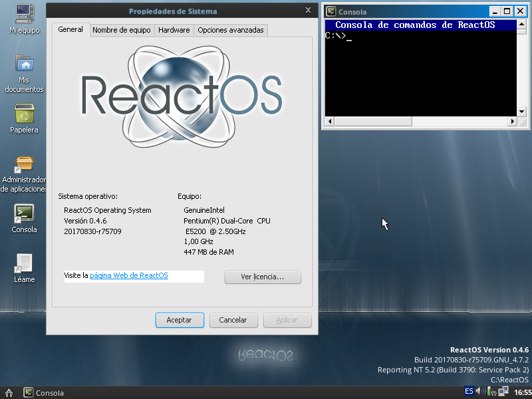Screen dimensions: 532x399
Task: Click the Sistema operativo: label
Action: [88, 196]
